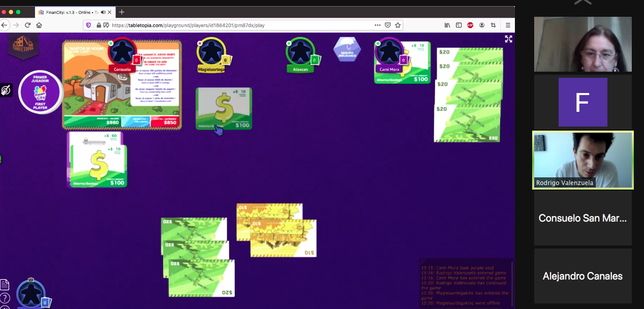Go to the browser home page
The height and width of the screenshot is (309, 644).
[x=39, y=25]
